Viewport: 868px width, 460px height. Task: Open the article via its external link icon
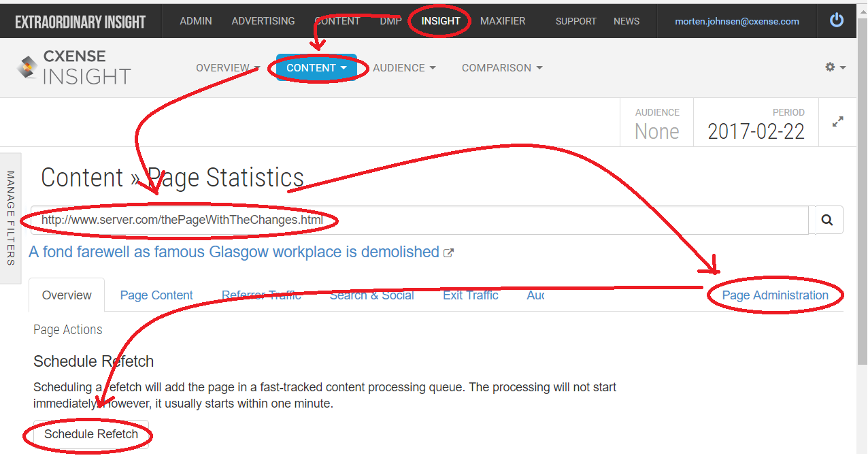click(x=448, y=252)
